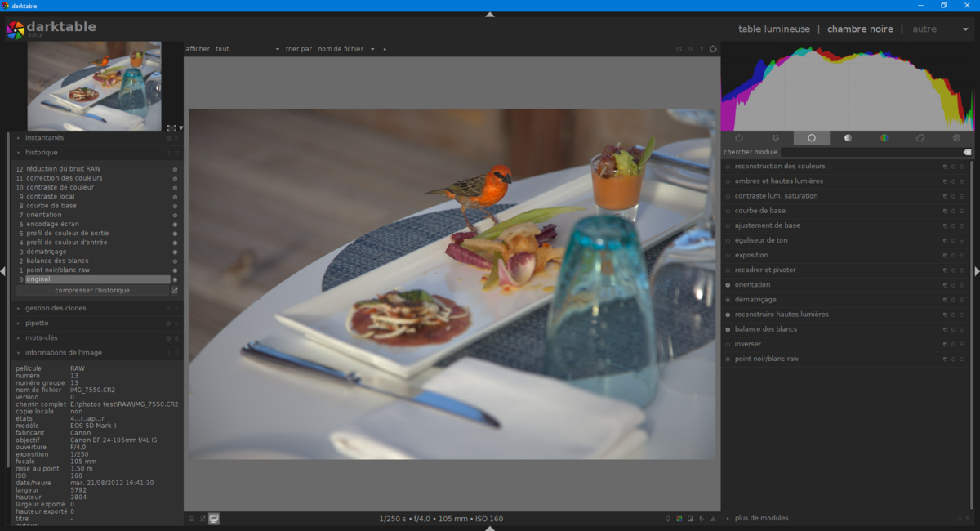Collapse right panel using right edge arrow
The image size is (980, 531).
(x=977, y=271)
